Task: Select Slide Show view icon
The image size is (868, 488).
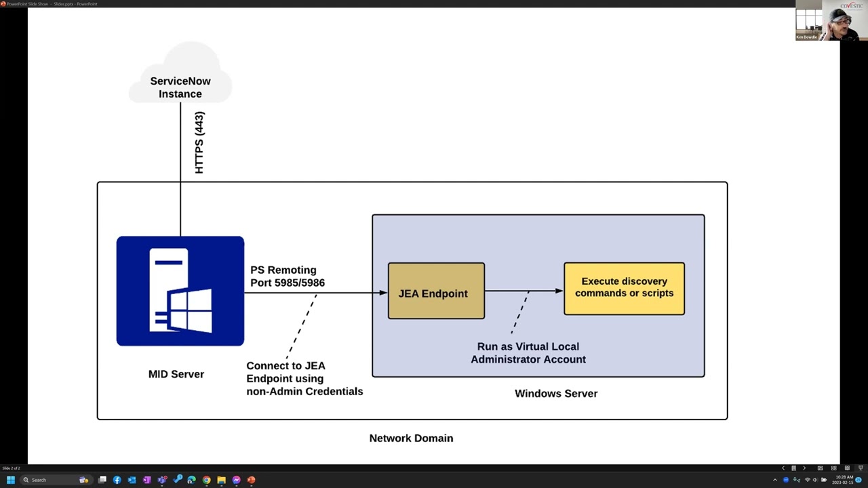Action: pos(861,468)
